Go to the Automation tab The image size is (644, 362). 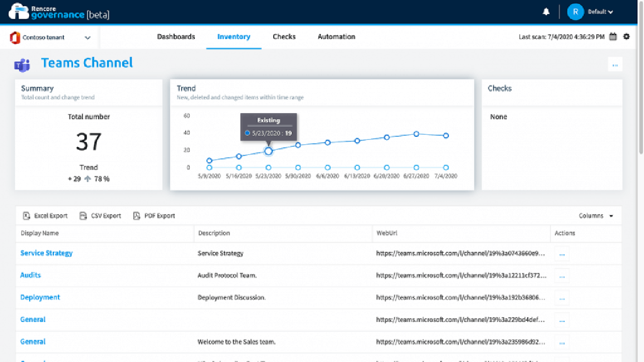[336, 37]
